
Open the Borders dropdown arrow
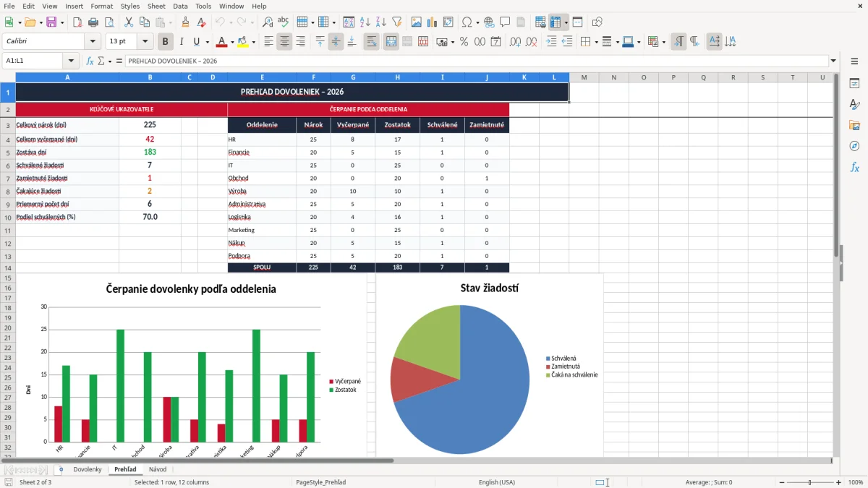click(x=596, y=42)
